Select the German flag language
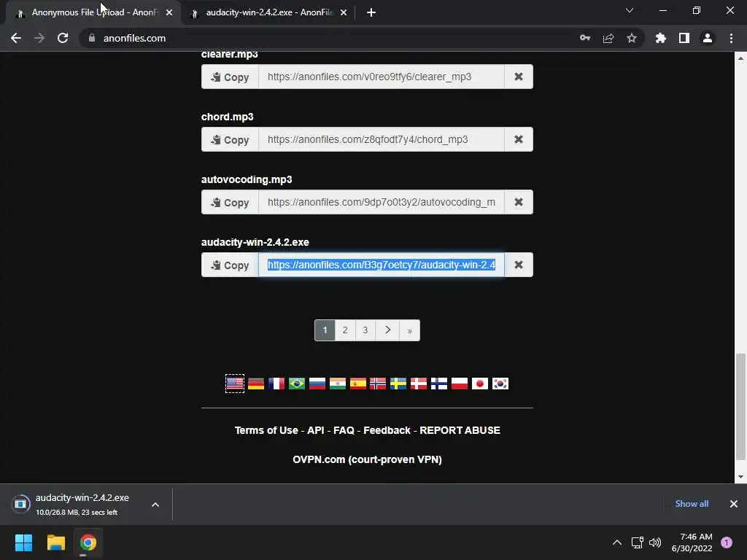747x560 pixels. [256, 384]
